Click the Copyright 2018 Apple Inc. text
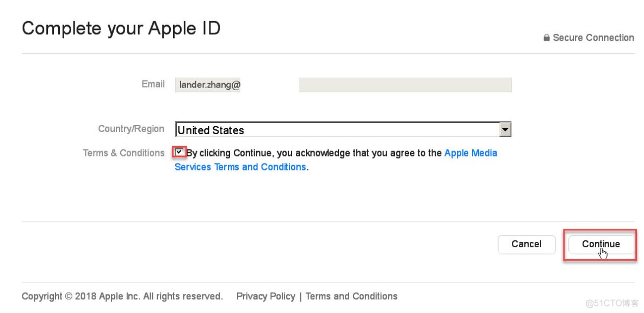This screenshot has width=644, height=313. pos(122,296)
